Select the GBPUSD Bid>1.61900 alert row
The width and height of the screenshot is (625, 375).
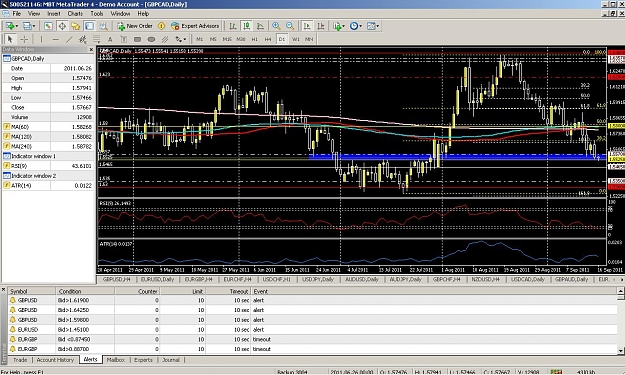[313, 300]
